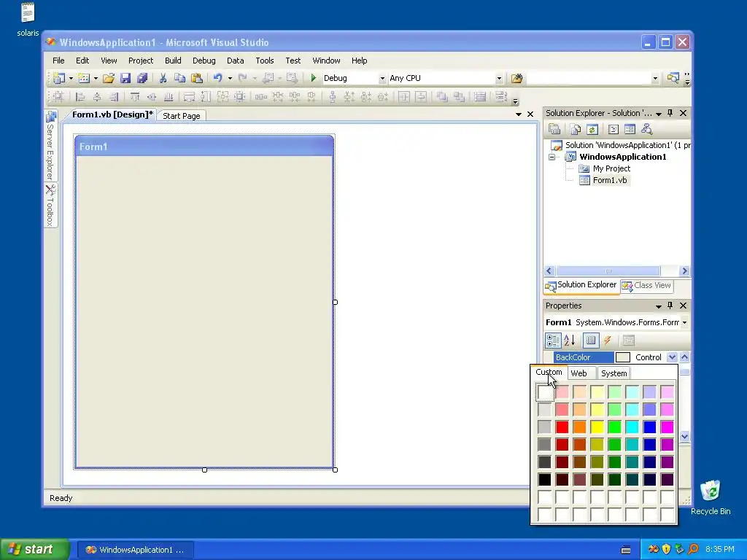This screenshot has width=747, height=560.
Task: Open the Tools menu
Action: 264,61
